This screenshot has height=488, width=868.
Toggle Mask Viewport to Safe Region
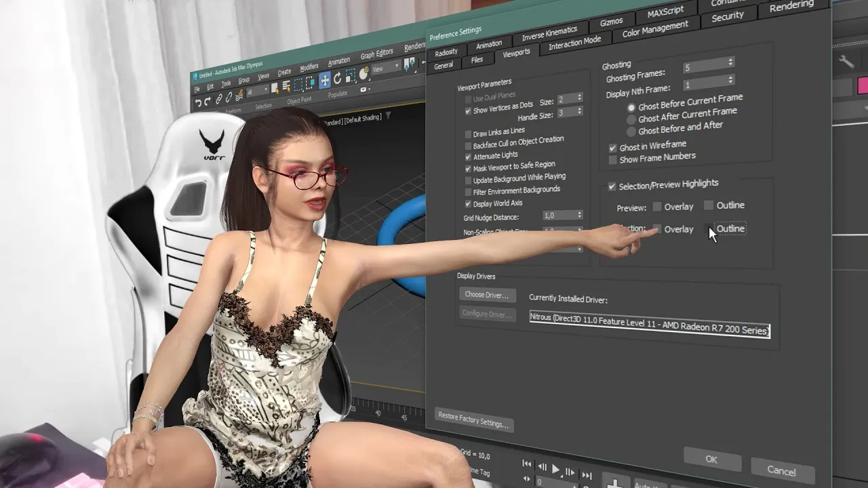tap(468, 169)
